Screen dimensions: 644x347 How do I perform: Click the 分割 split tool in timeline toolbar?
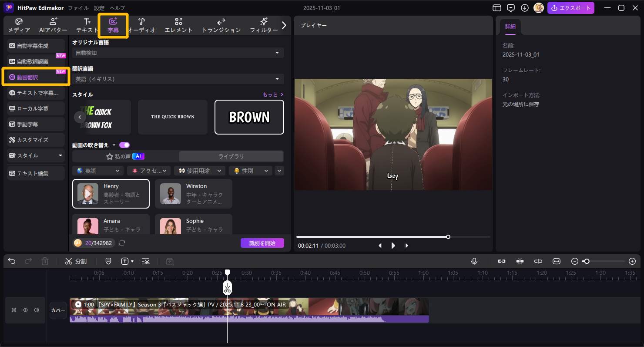(76, 261)
